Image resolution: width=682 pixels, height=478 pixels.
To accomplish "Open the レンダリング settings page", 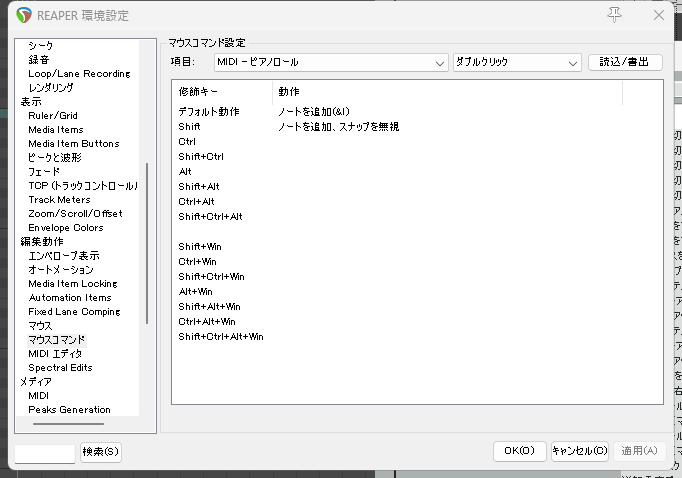I will click(51, 87).
